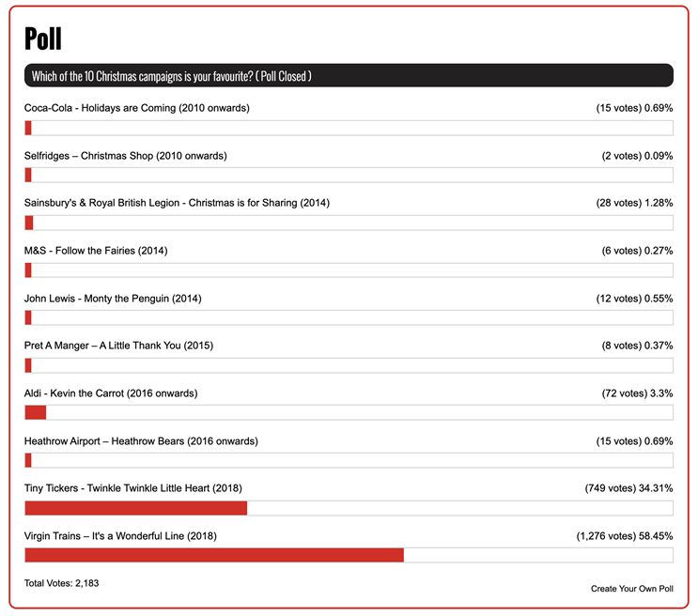Click the Heathrow Bears result progress bar
The width and height of the screenshot is (698, 616).
349,460
